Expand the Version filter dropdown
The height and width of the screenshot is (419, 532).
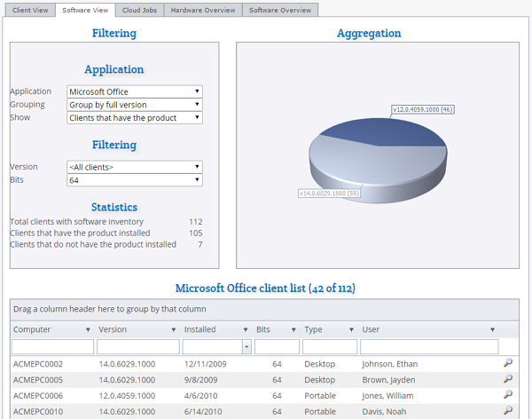135,167
